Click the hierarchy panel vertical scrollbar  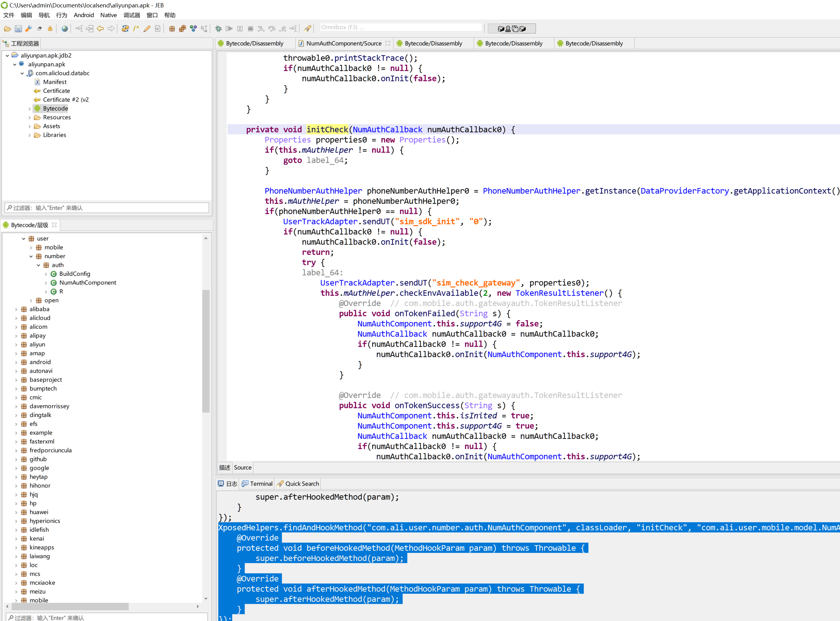click(x=206, y=350)
